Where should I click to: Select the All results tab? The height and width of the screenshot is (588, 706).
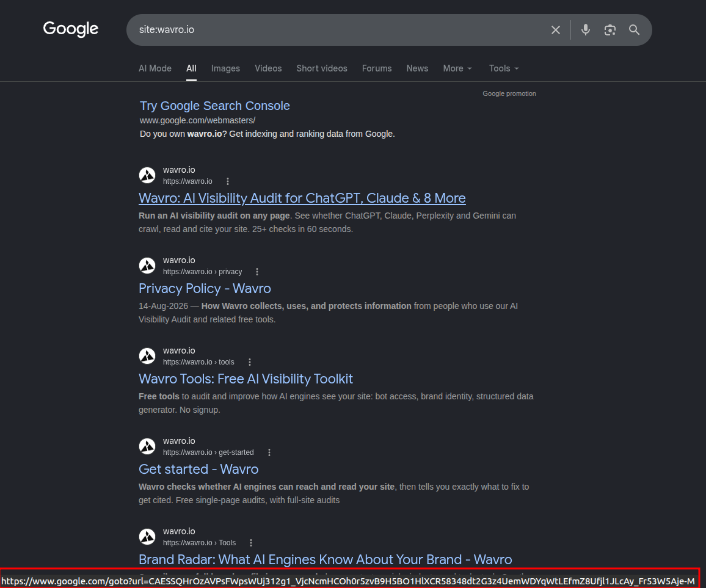click(191, 68)
